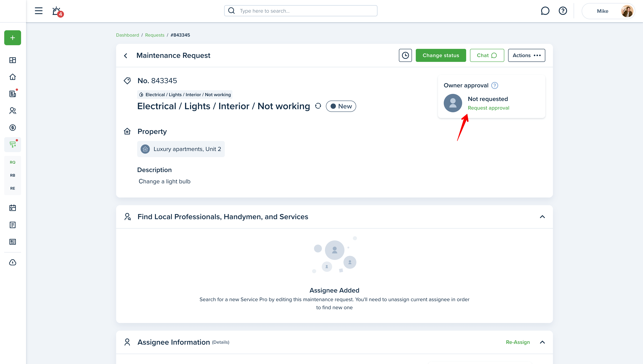
Task: Click the back arrow beside Maintenance Request
Action: (126, 56)
